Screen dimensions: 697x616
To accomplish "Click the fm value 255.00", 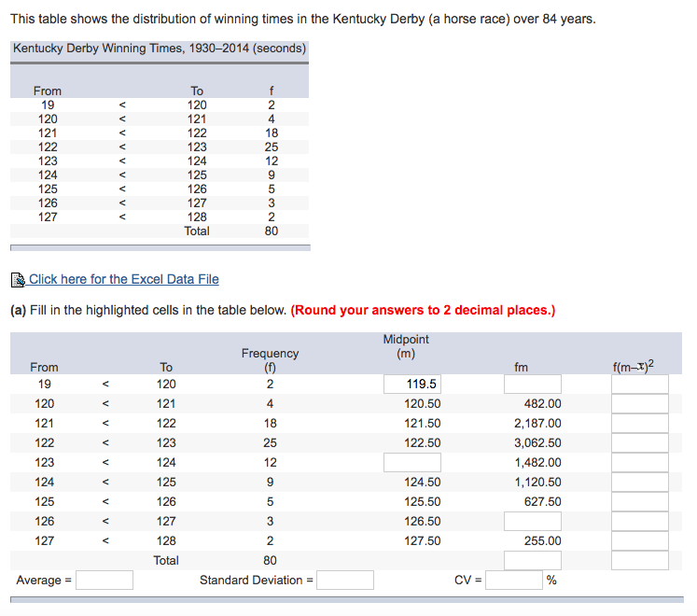I will [542, 540].
